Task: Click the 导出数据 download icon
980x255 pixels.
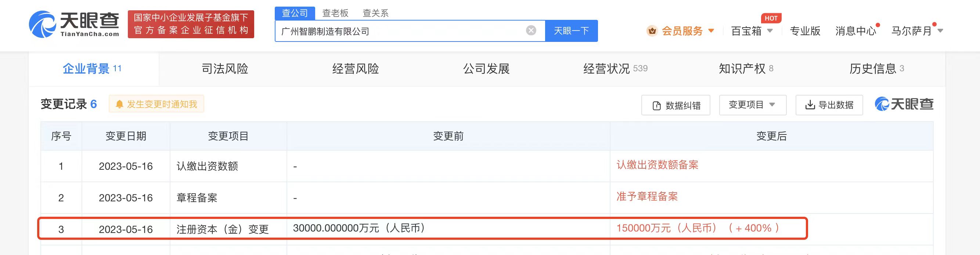Action: click(x=810, y=105)
